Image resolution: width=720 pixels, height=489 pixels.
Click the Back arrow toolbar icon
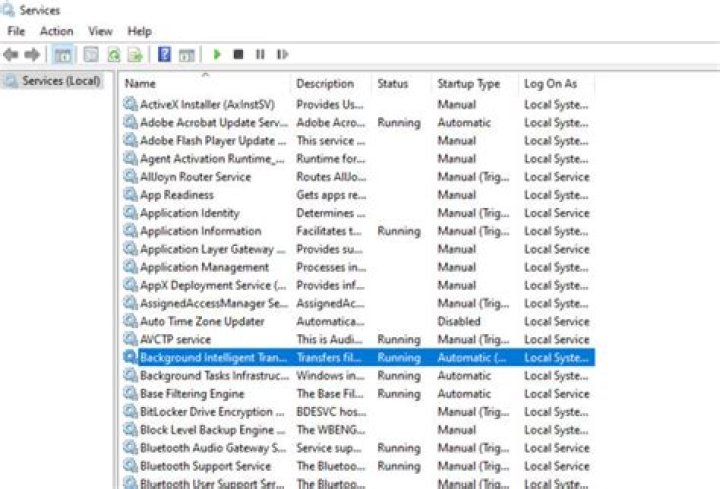pyautogui.click(x=11, y=55)
